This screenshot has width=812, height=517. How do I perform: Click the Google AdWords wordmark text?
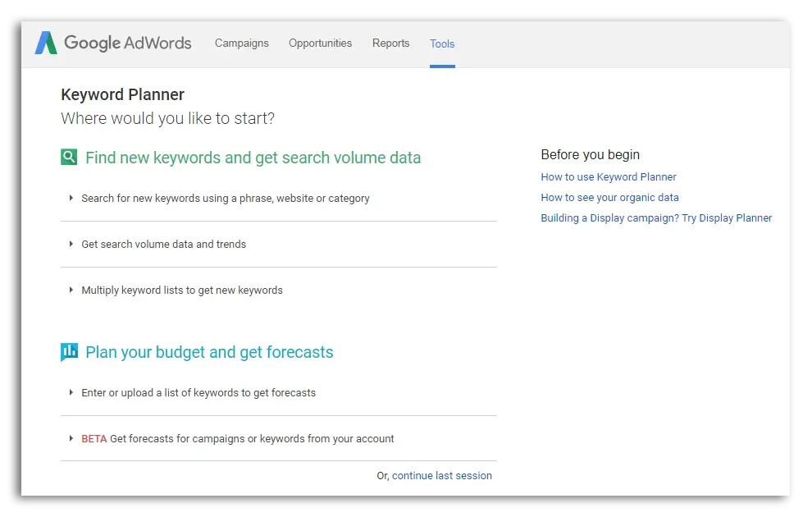pos(127,43)
